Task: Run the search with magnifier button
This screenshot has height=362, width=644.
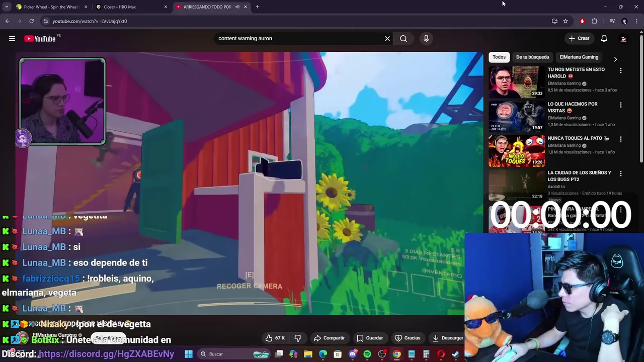Action: (x=404, y=38)
